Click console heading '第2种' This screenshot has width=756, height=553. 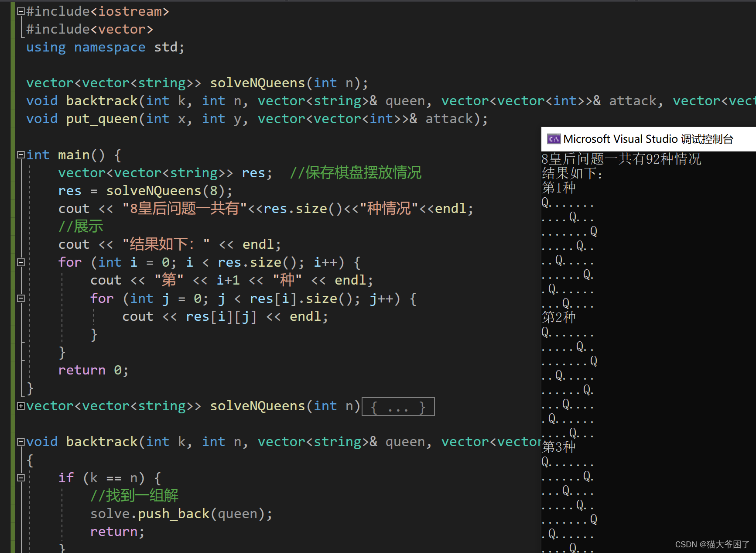[x=559, y=317]
